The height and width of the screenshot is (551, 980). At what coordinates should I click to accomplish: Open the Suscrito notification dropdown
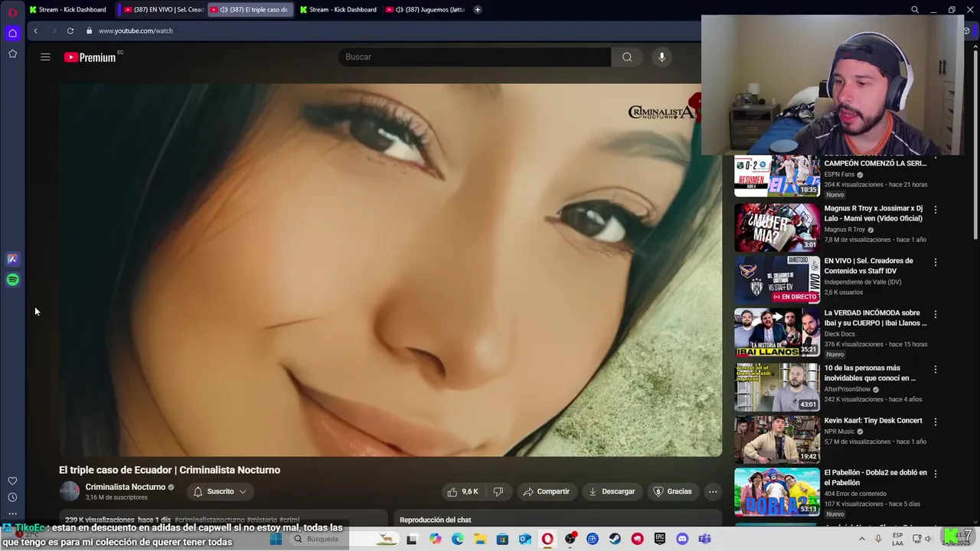pos(220,491)
